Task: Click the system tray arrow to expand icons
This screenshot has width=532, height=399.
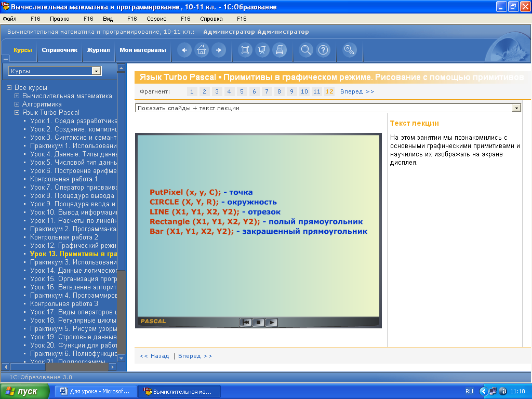Action: (483, 391)
